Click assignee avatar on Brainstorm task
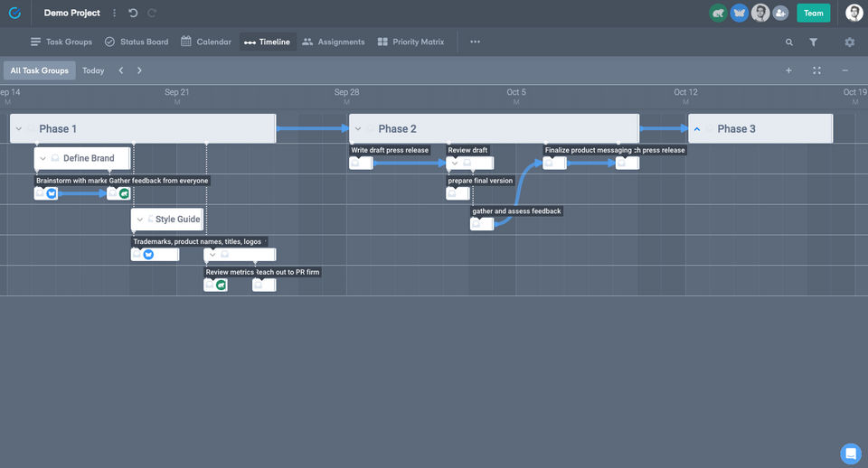Viewport: 868px width, 468px height. click(52, 193)
